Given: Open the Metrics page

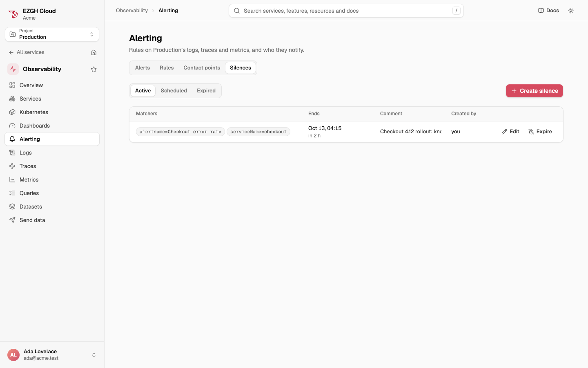Looking at the screenshot, I should tap(52, 180).
